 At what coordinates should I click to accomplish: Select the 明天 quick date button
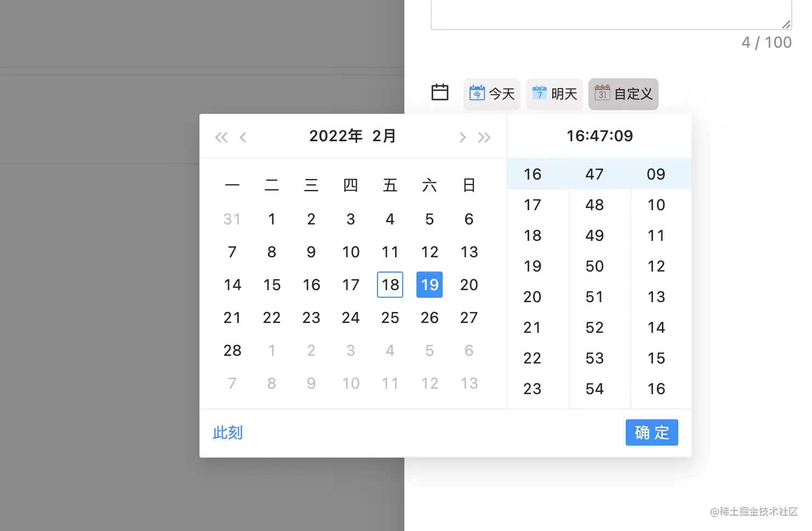pos(554,94)
